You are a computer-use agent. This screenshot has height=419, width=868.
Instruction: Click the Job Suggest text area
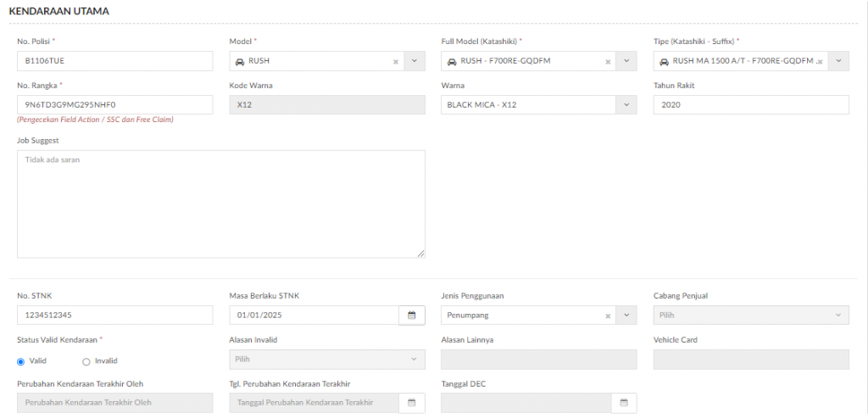221,204
